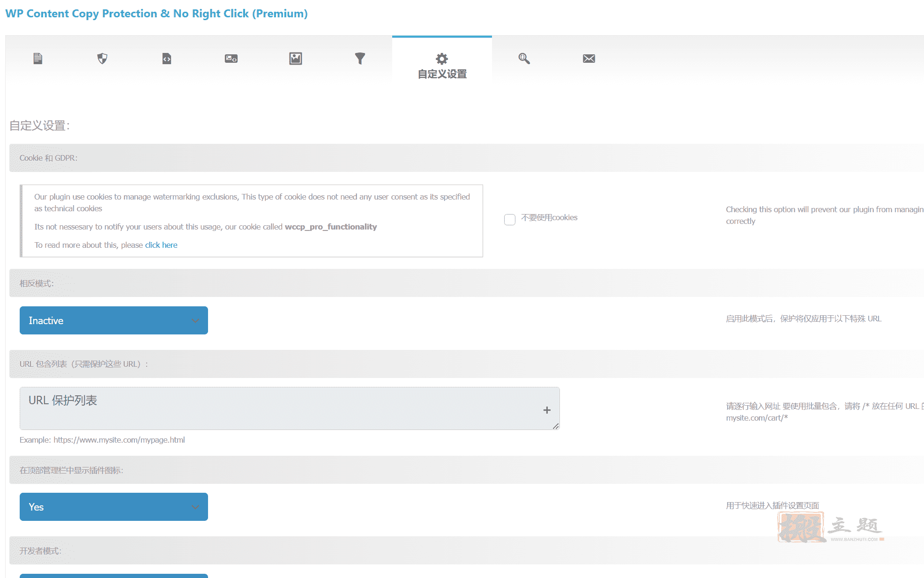
Task: Click into the URL 保护列表 text area
Action: [x=290, y=408]
